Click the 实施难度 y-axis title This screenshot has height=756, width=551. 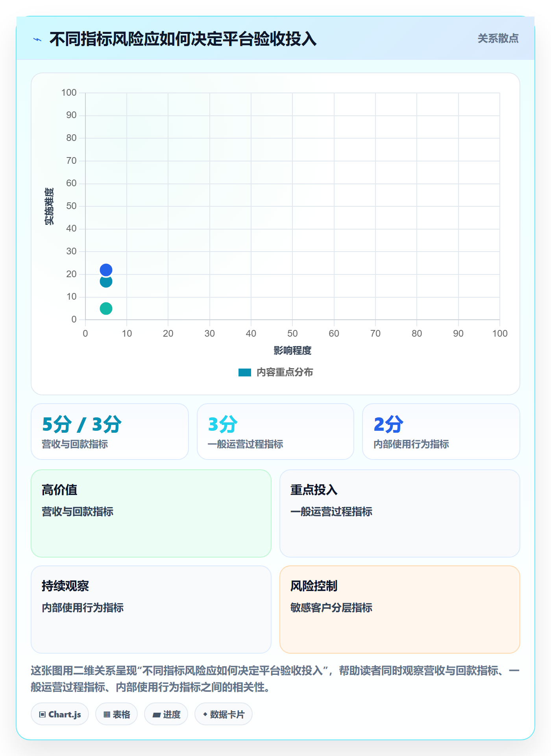click(49, 206)
